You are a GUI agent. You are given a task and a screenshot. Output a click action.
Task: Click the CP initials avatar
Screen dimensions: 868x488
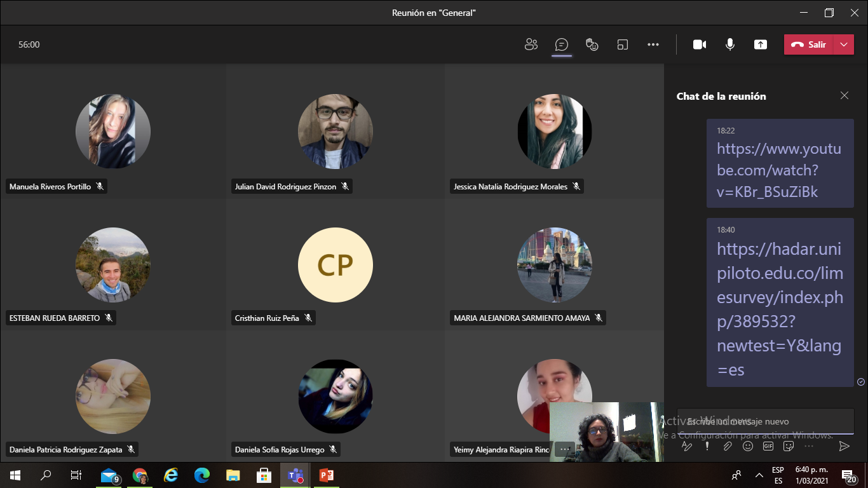(336, 264)
